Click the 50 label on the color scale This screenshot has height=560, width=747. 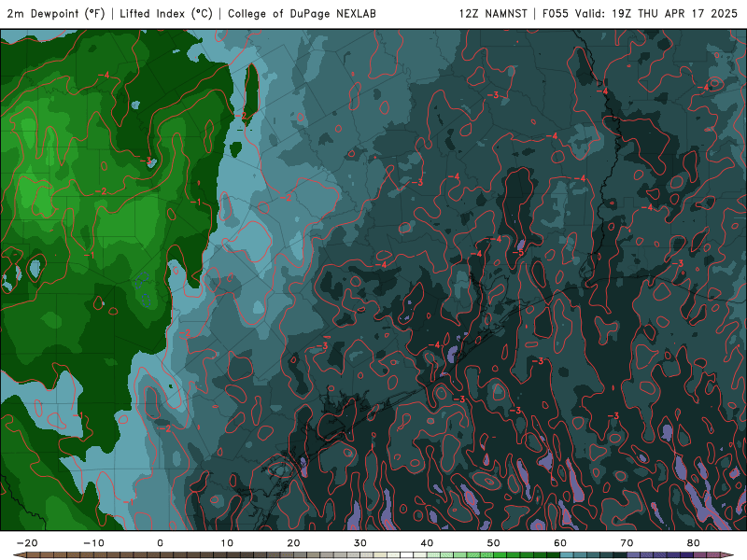tap(494, 543)
